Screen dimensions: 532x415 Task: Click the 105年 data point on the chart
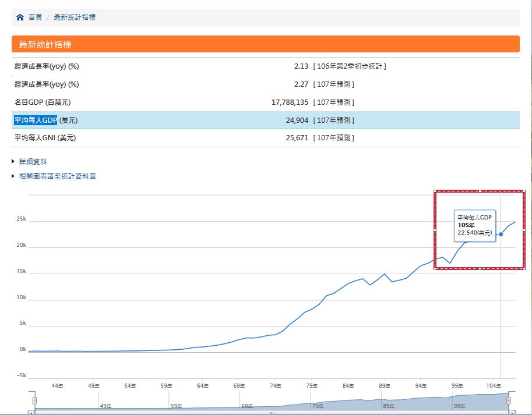click(501, 234)
